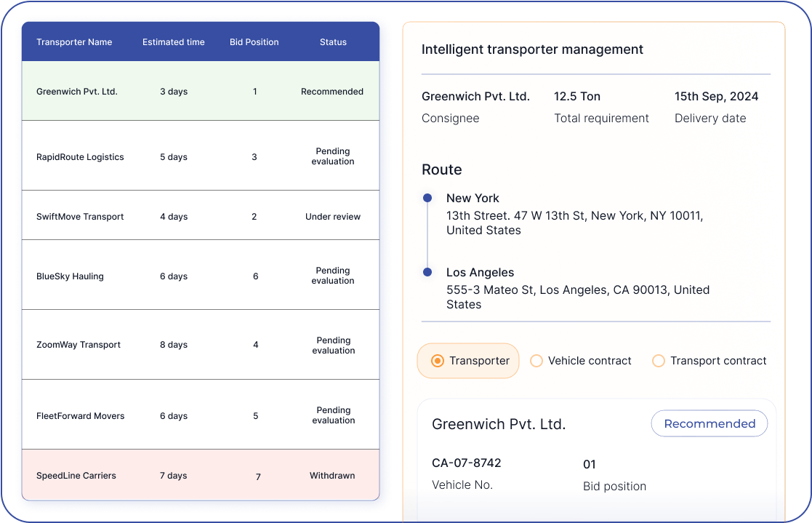Click ZoomWay's Pending evaluation status
The width and height of the screenshot is (812, 523).
pos(334,346)
